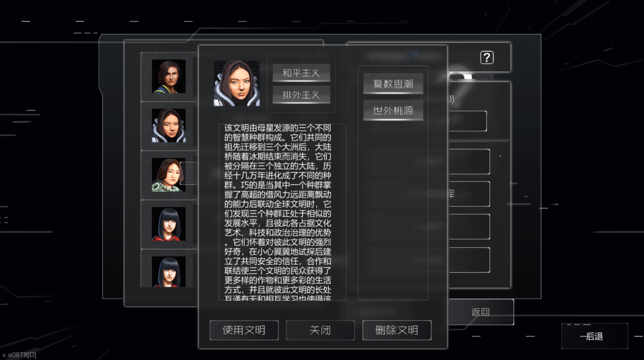644x360 pixels.
Task: Click the civilization description text box
Action: (x=282, y=212)
